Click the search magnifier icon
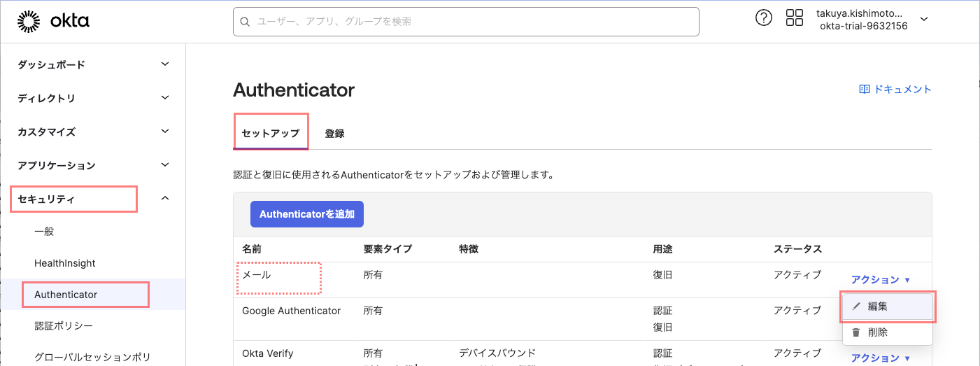Screen dimensions: 980x366 pos(245,22)
